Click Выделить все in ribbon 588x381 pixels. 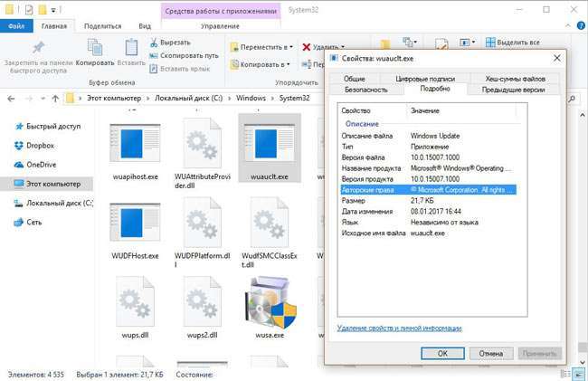[512, 43]
